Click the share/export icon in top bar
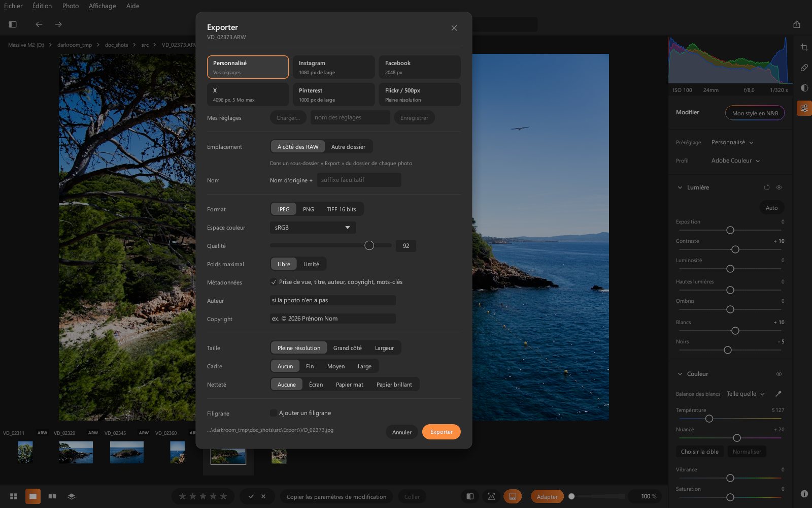 click(797, 24)
